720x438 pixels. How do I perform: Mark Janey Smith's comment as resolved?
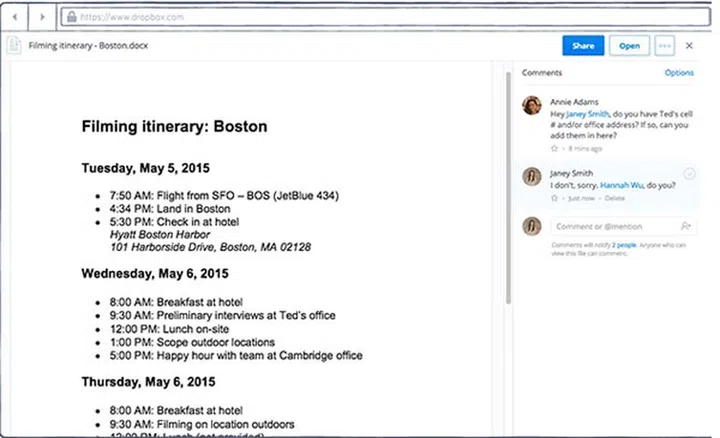click(x=689, y=174)
